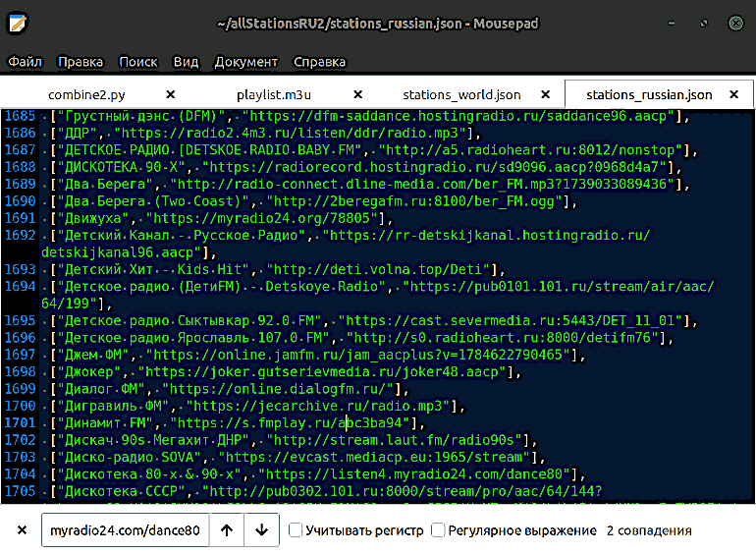Select the stations_russian.json tab
The height and width of the screenshot is (554, 756).
coord(649,94)
